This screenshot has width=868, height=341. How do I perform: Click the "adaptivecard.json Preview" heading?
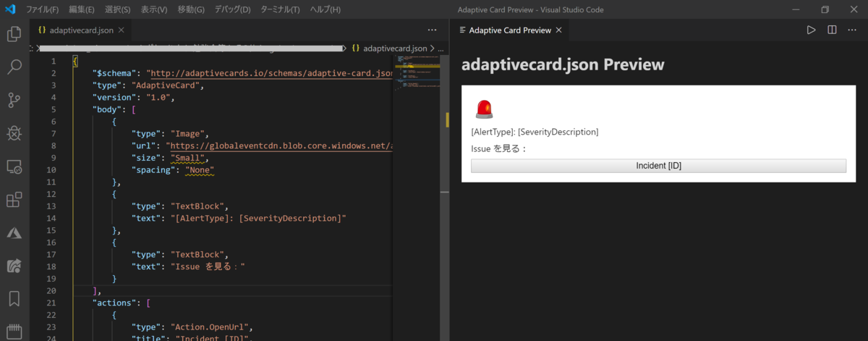[563, 64]
